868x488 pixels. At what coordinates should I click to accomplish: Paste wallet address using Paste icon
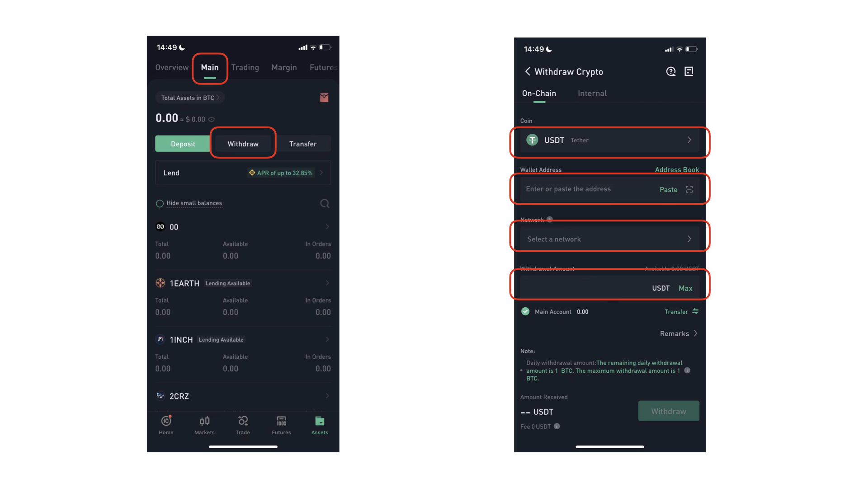(x=669, y=189)
